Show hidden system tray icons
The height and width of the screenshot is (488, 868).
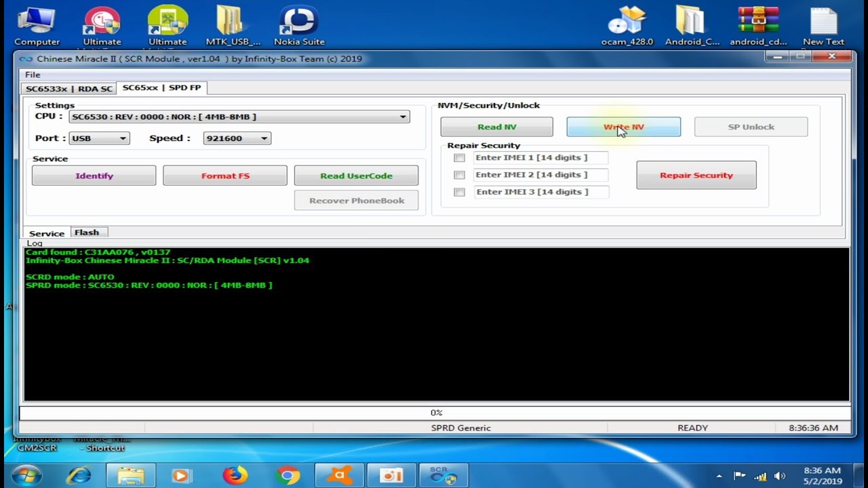coord(719,476)
